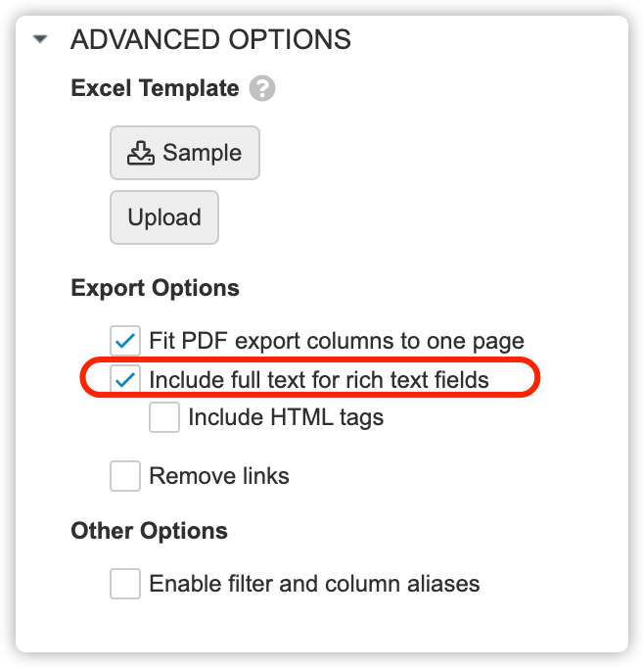Uncheck Include full text for rich text
644x668 pixels.
125,379
